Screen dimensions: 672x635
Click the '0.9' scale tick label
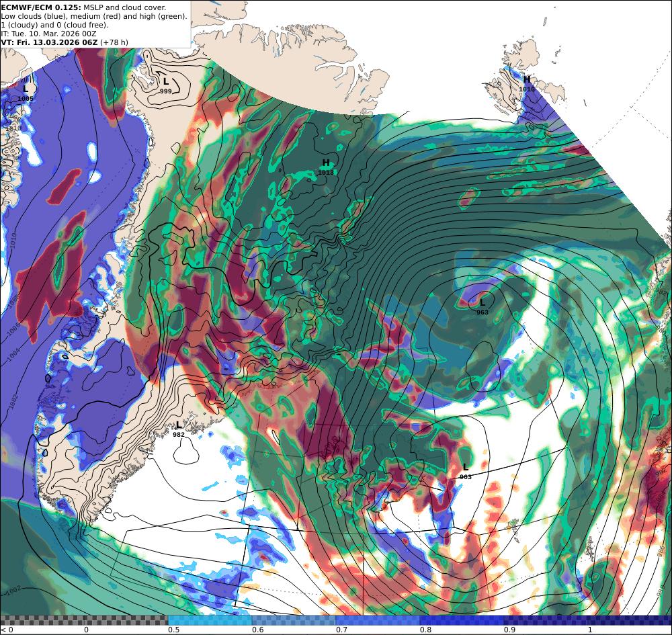tap(509, 630)
